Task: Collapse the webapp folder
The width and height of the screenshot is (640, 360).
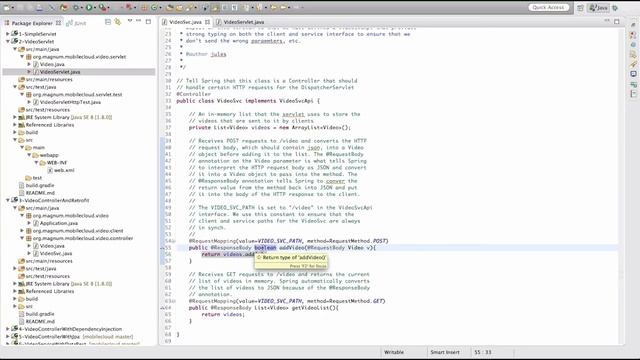Action: click(x=29, y=155)
